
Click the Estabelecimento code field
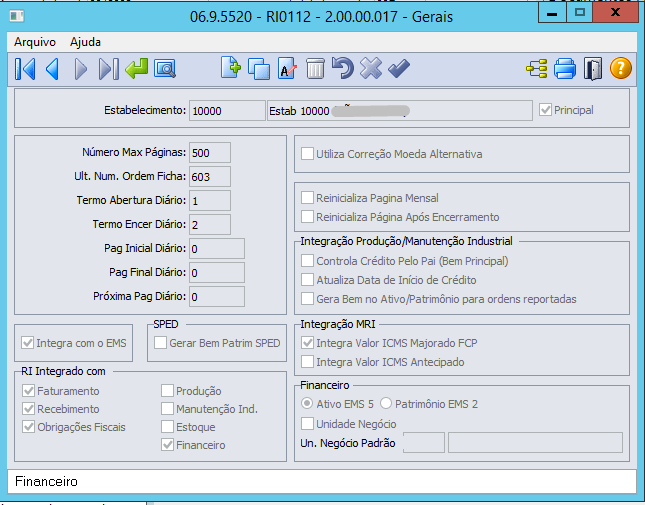point(227,111)
